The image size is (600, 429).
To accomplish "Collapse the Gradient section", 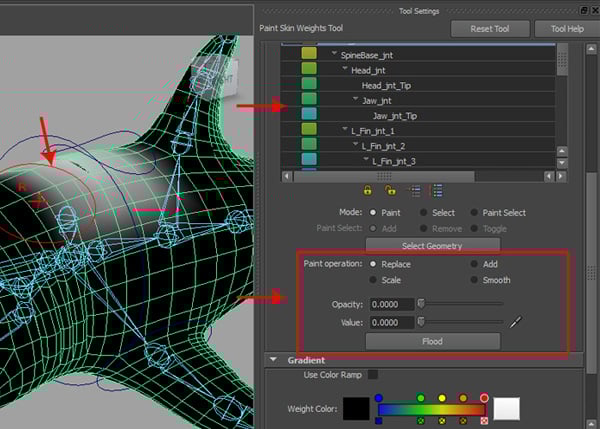I will tap(272, 360).
